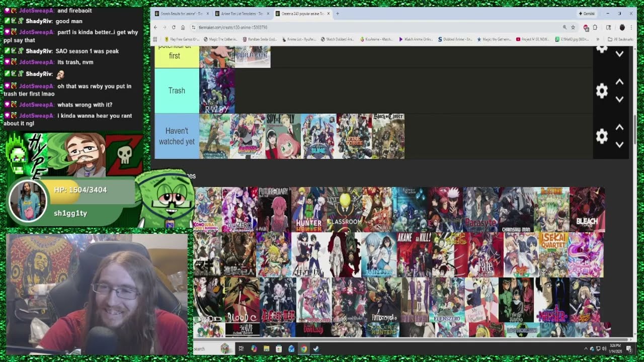644x362 pixels.
Task: Close the Anime Tier List Templates tab
Action: 268,14
